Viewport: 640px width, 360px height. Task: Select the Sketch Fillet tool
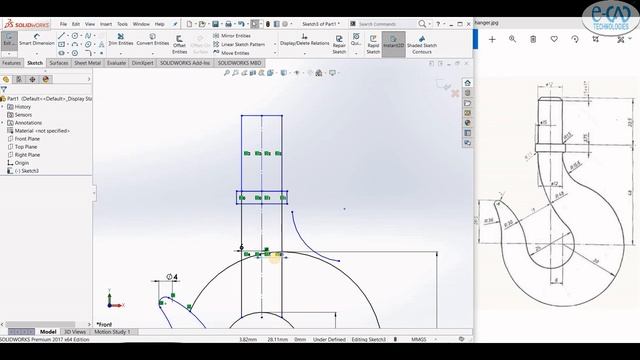click(x=88, y=53)
